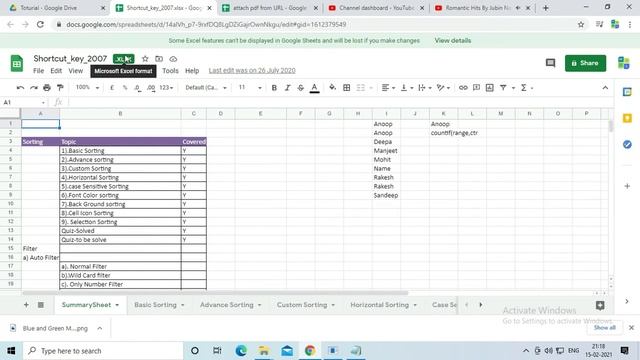
Task: Open the Edit menu
Action: [56, 71]
